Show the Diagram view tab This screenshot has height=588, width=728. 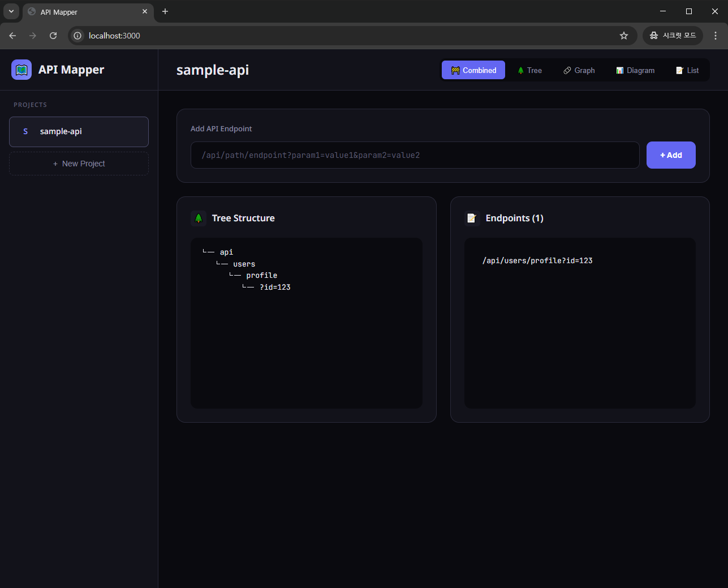point(635,70)
